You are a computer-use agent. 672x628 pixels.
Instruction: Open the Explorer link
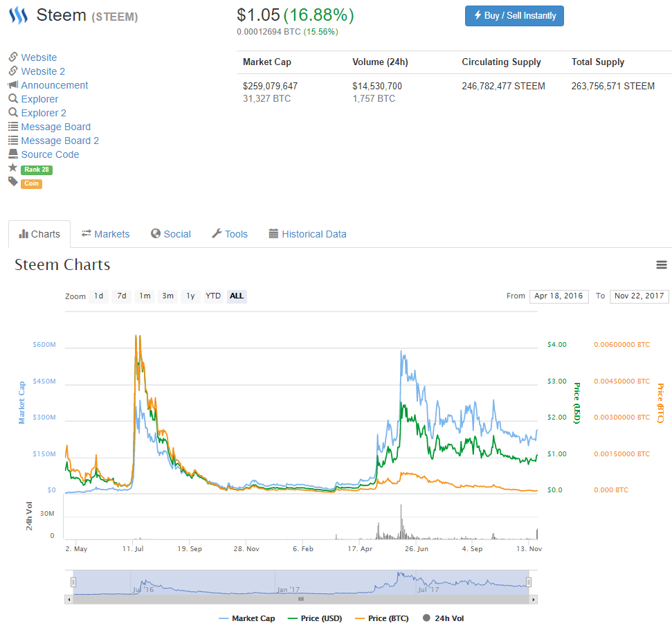pos(40,99)
